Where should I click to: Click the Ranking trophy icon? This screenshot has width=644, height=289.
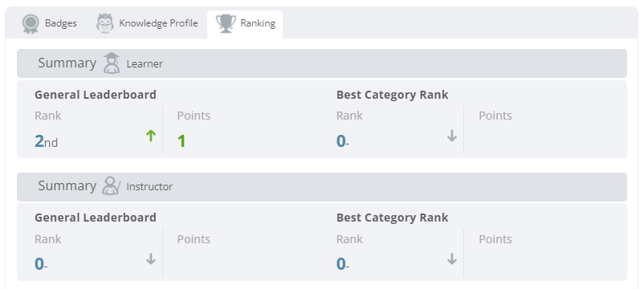click(x=226, y=23)
